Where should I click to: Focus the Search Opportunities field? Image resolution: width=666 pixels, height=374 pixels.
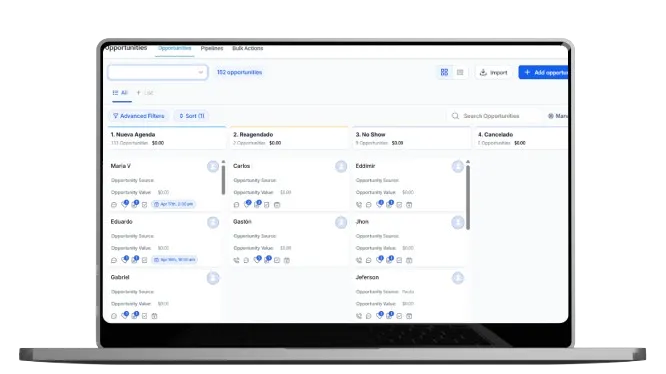[496, 116]
